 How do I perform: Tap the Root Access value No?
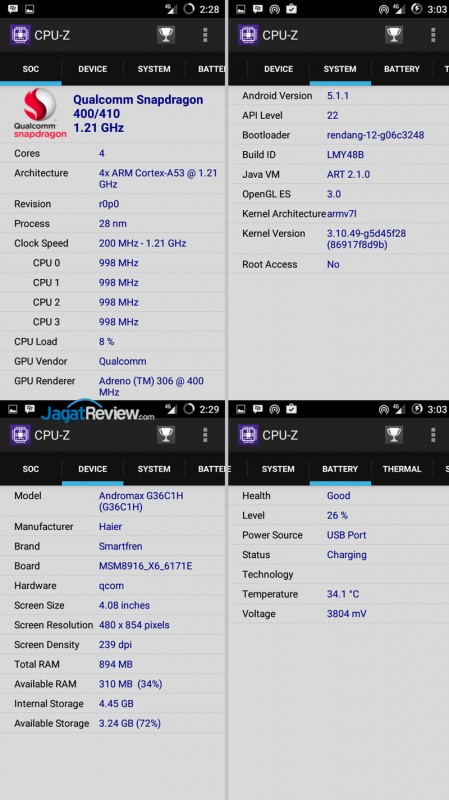click(x=333, y=264)
